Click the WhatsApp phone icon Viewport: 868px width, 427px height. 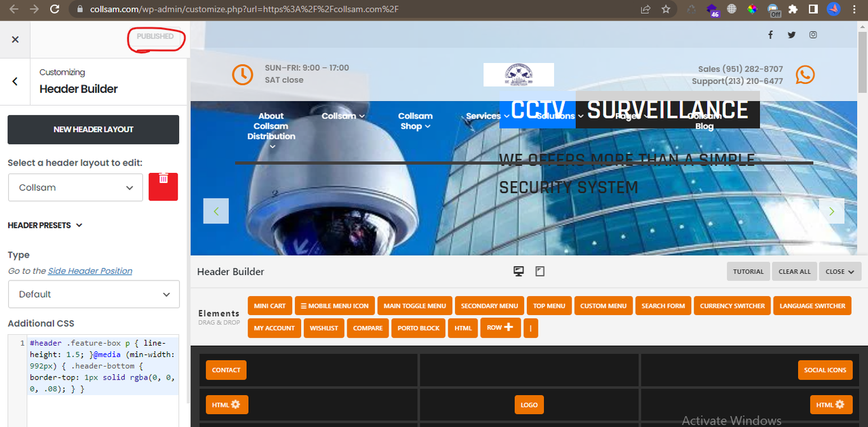(805, 75)
